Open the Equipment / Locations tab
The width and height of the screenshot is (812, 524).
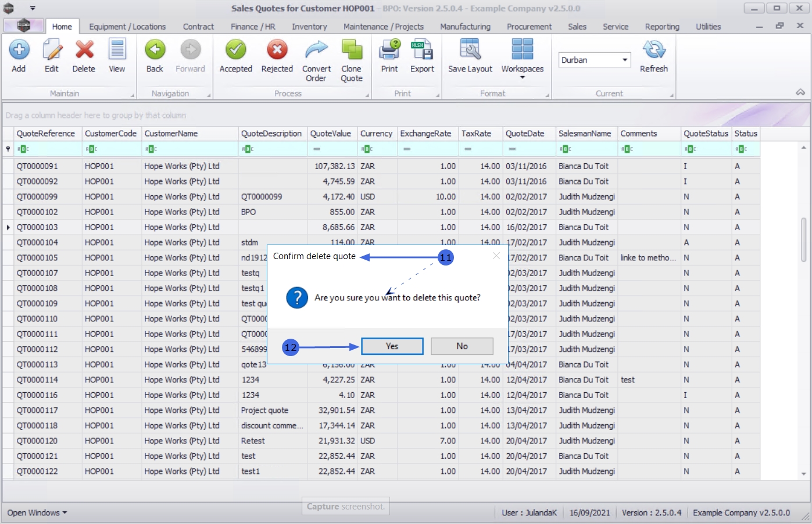tap(127, 27)
